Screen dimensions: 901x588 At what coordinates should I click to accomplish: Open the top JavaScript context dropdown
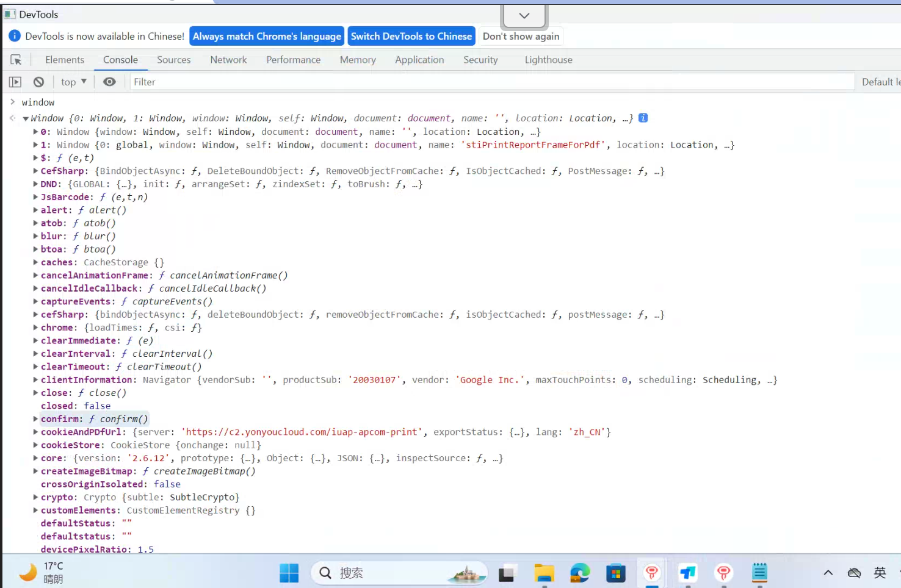[74, 82]
